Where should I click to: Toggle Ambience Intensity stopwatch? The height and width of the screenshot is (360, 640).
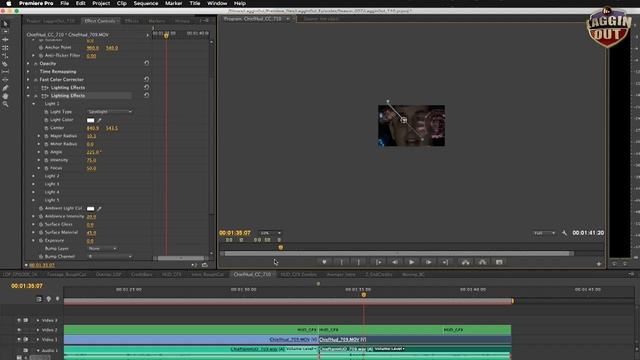click(41, 216)
